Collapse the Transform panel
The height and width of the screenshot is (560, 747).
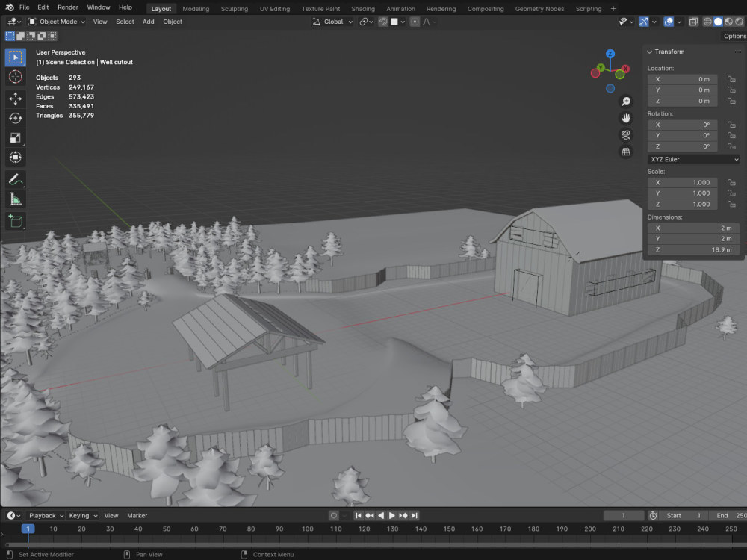(x=649, y=52)
